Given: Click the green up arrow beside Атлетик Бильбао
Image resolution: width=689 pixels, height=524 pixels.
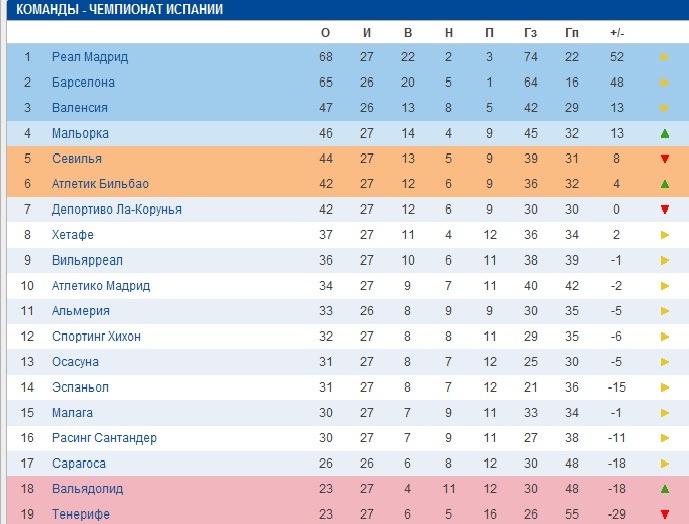Looking at the screenshot, I should click(664, 184).
